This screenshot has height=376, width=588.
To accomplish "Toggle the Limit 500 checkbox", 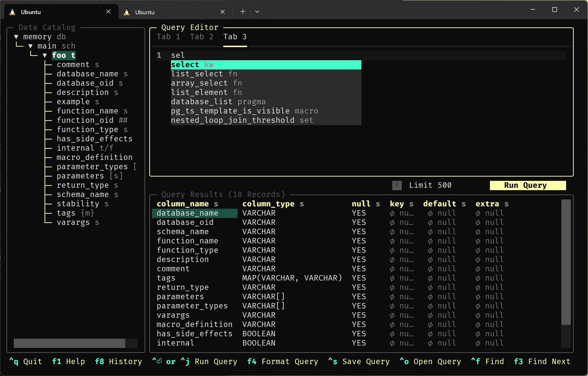I will click(x=397, y=185).
